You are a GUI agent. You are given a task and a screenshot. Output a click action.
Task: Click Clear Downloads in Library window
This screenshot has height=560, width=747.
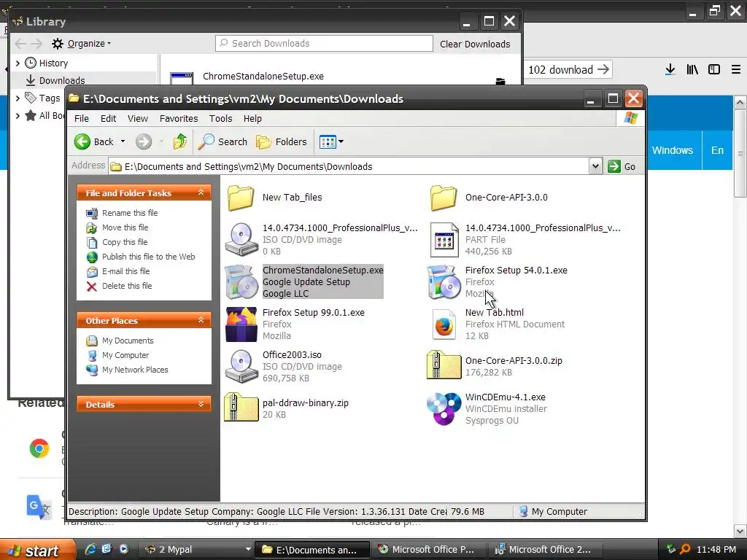[x=475, y=44]
